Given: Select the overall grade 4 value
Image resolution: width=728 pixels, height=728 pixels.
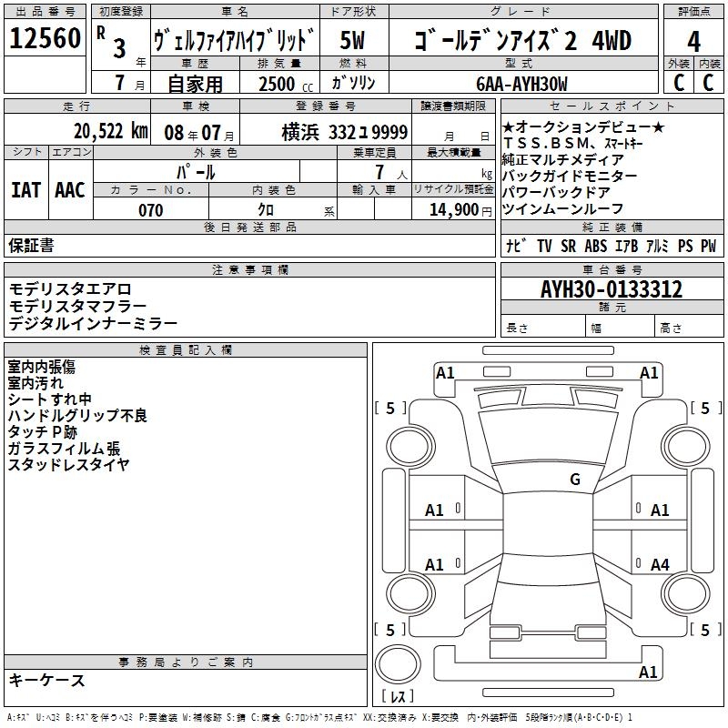Looking at the screenshot, I should 693,41.
